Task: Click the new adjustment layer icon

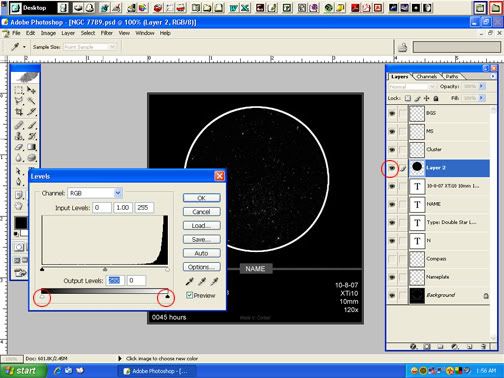Action: 454,347
